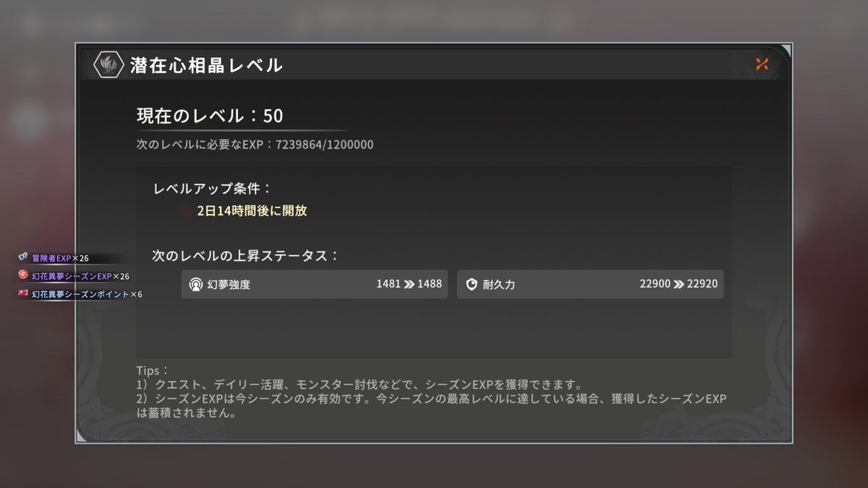Select the 耐久力 shield icon

pos(470,284)
